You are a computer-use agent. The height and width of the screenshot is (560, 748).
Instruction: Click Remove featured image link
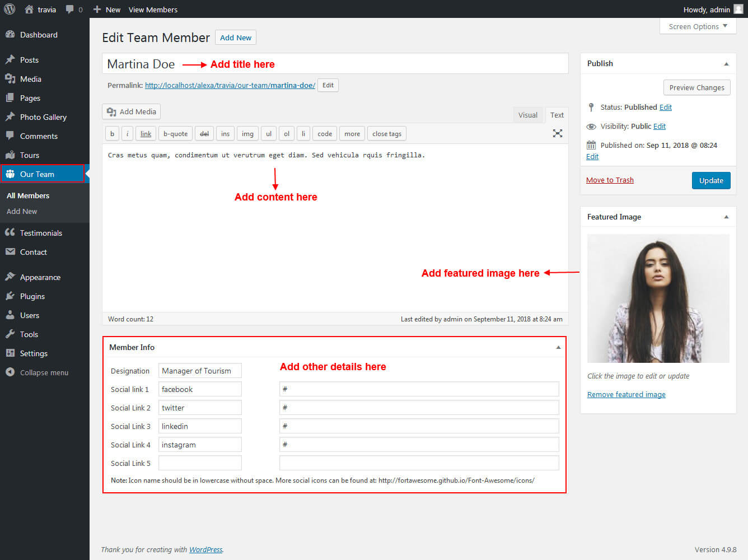coord(627,394)
